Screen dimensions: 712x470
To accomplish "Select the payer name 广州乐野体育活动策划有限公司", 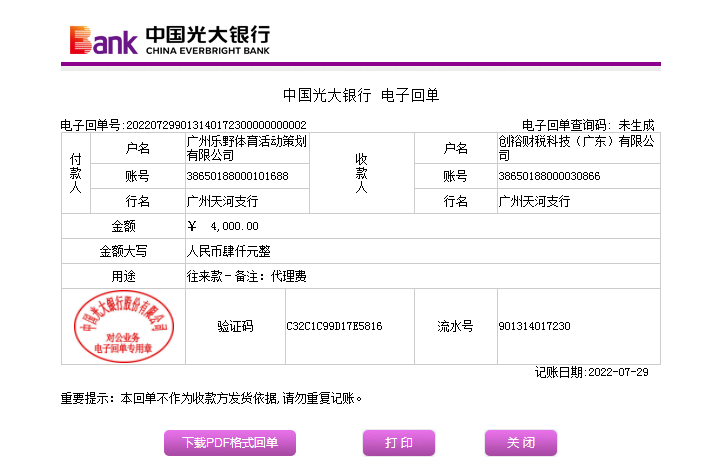I will [x=247, y=148].
